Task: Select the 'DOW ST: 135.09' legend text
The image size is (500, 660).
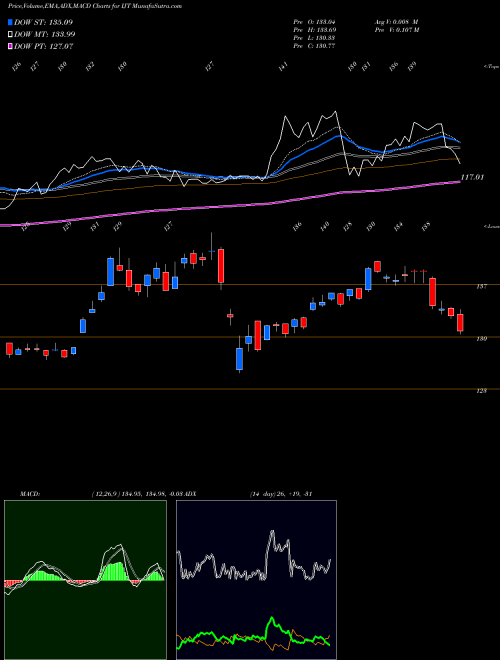Action: pos(44,22)
